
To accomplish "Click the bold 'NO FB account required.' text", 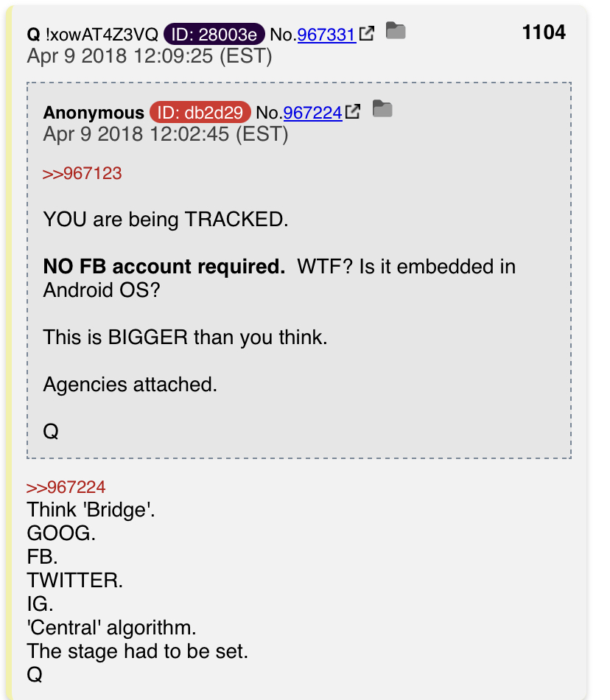I will click(164, 267).
